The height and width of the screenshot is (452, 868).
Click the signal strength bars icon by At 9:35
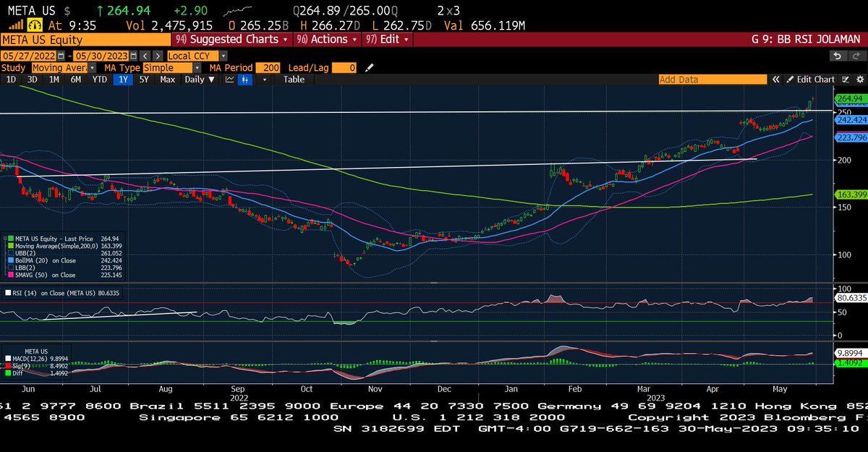point(17,25)
